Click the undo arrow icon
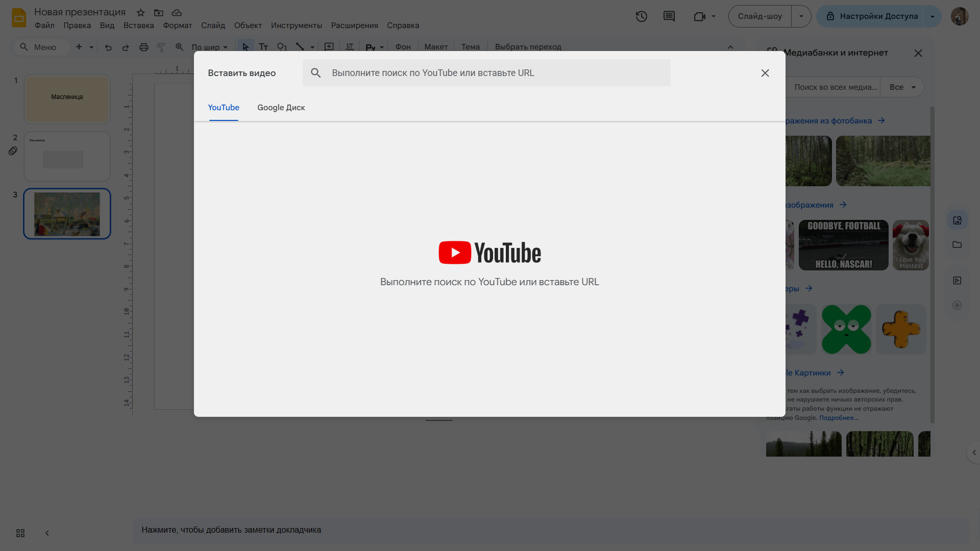 coord(108,47)
